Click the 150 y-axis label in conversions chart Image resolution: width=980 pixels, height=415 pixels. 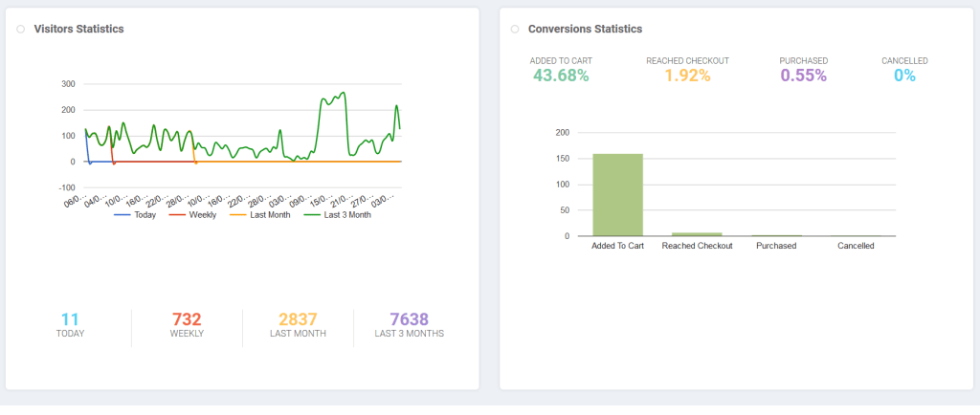pyautogui.click(x=563, y=159)
